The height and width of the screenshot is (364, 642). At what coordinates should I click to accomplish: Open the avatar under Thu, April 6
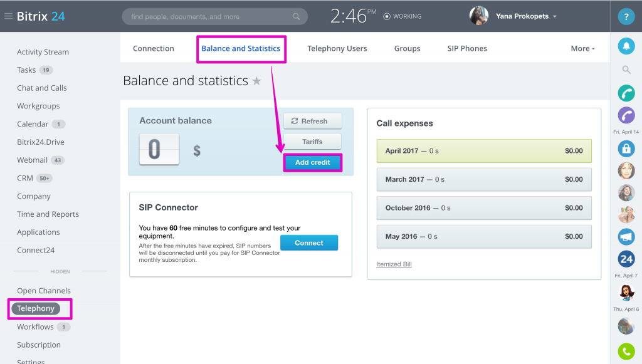click(626, 326)
